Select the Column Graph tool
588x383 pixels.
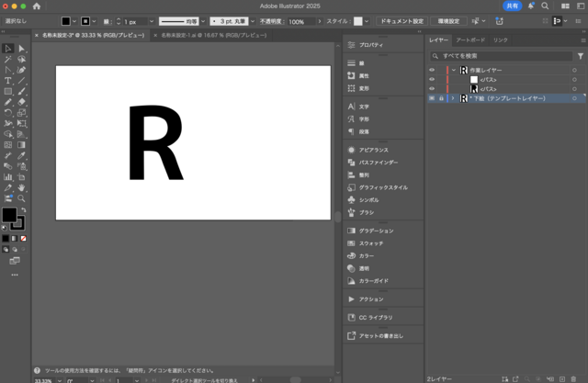pyautogui.click(x=8, y=177)
